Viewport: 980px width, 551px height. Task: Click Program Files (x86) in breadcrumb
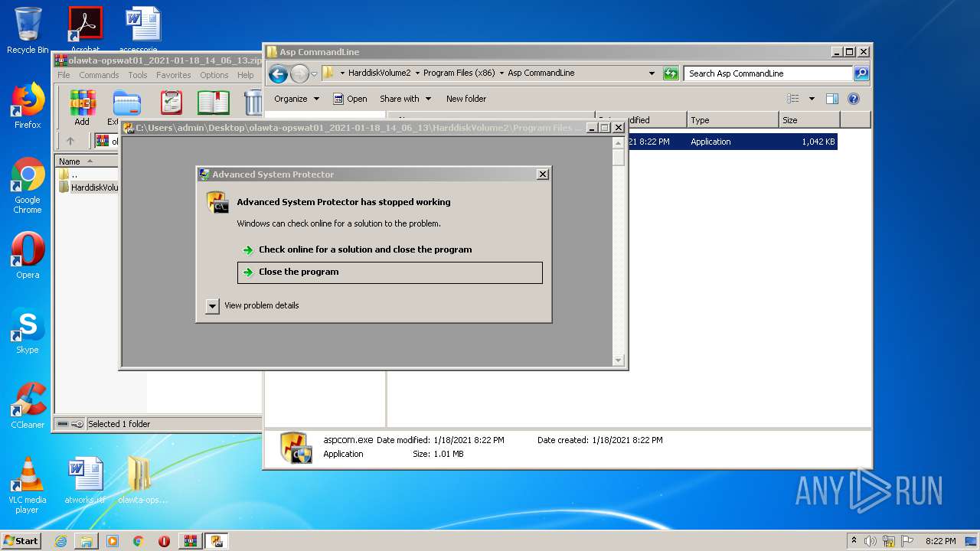(x=459, y=73)
